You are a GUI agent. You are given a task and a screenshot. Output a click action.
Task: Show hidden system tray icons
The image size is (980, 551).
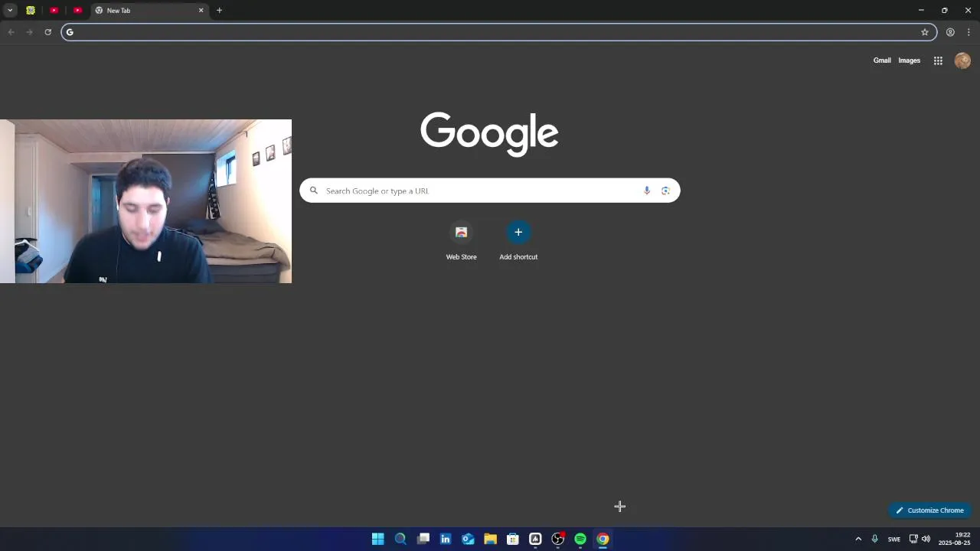(858, 539)
